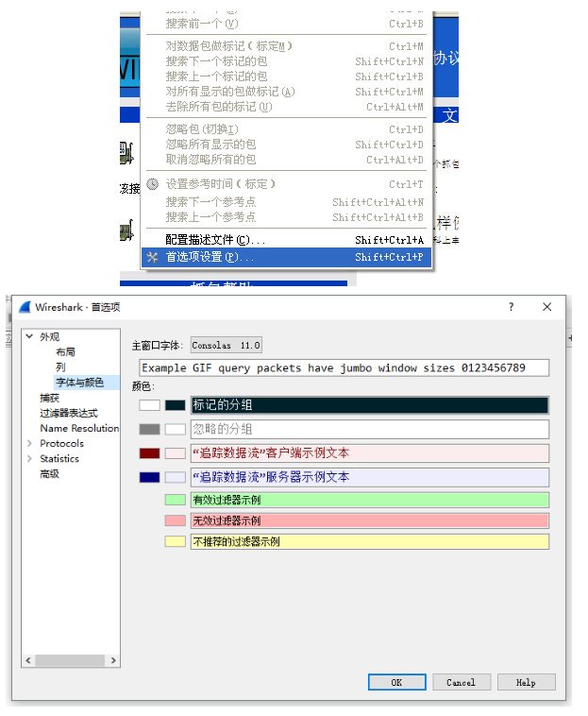This screenshot has width=588, height=716.
Task: Pick 忽略的分组 foreground gray swatch
Action: pos(150,429)
